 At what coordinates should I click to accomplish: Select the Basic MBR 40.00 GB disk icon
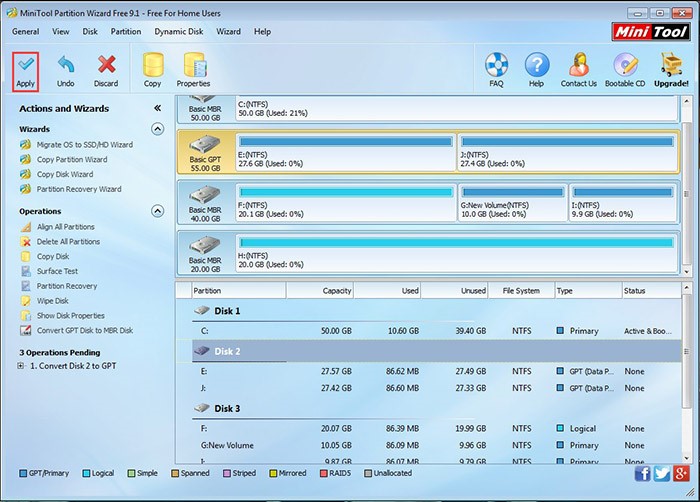click(x=205, y=195)
